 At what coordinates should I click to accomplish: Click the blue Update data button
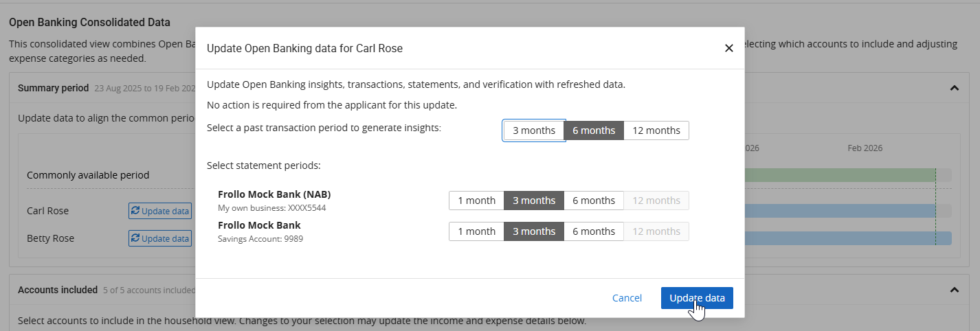pyautogui.click(x=697, y=298)
